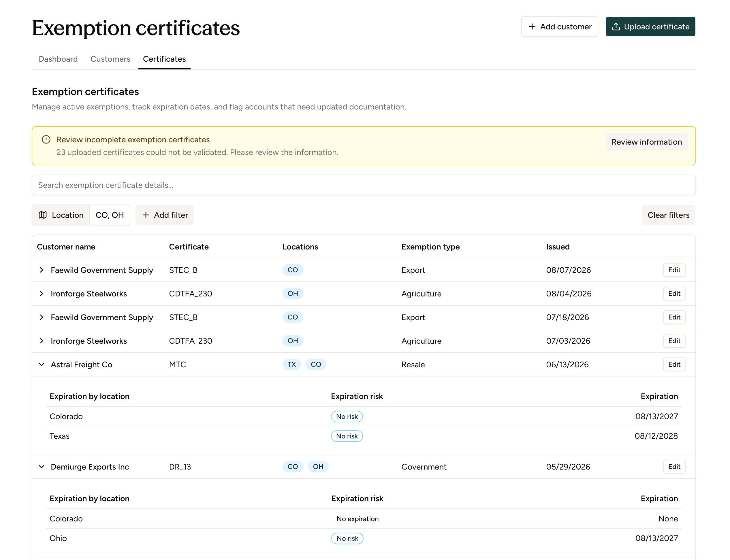This screenshot has width=730, height=560.
Task: Click the No expiration label for Colorado
Action: pyautogui.click(x=357, y=519)
